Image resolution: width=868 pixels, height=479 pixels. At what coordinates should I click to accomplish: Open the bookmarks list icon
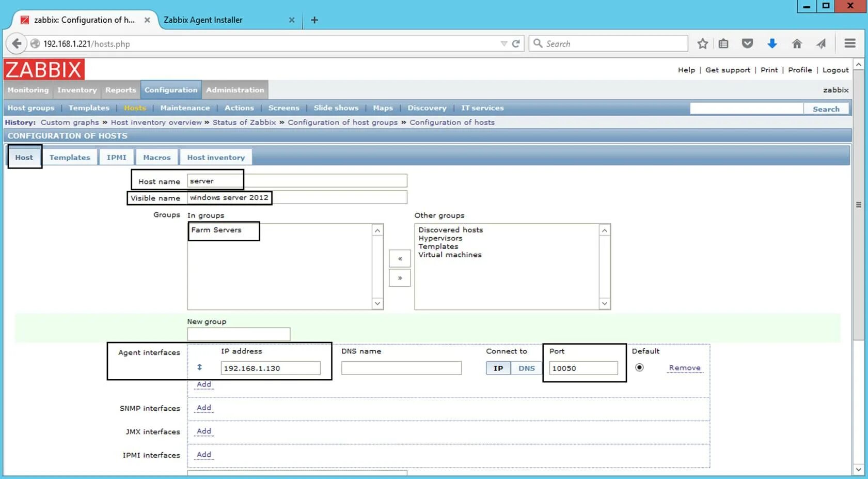point(723,44)
